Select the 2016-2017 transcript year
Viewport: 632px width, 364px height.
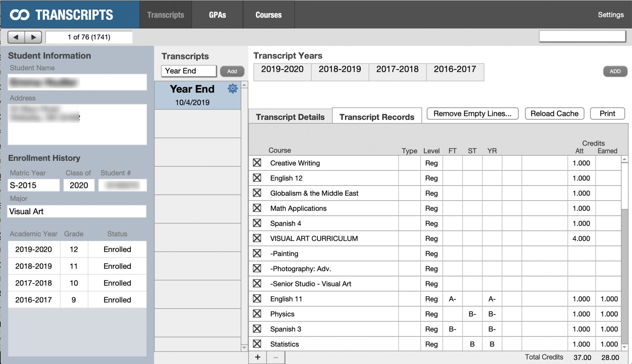coord(455,72)
